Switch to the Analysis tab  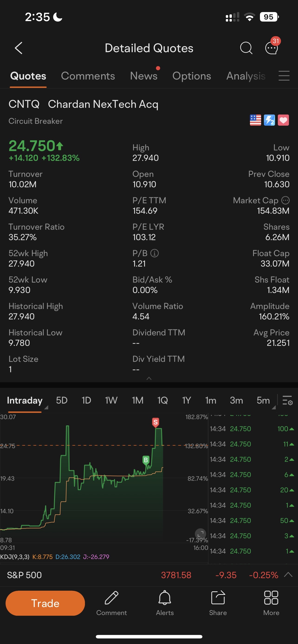[x=246, y=76]
